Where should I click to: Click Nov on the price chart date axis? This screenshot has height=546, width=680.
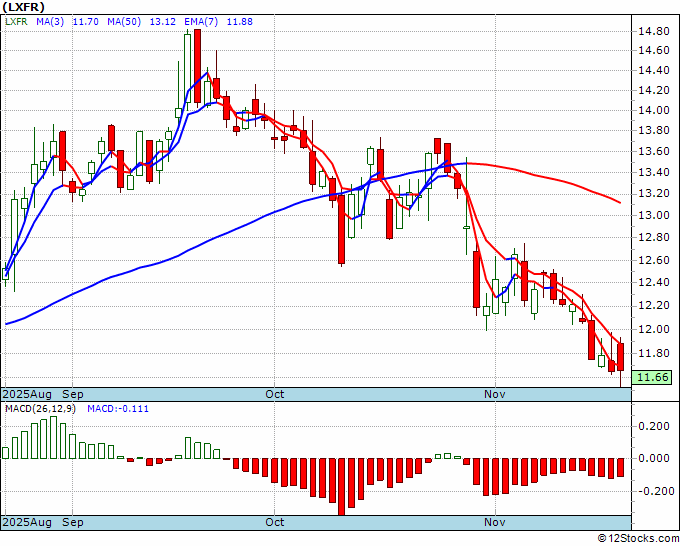pos(495,394)
